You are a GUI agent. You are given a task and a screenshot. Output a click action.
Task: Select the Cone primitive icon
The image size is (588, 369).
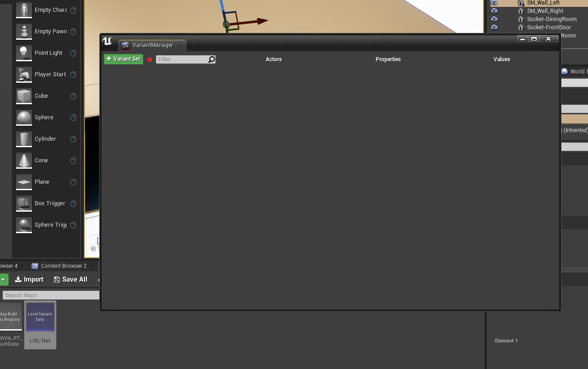tap(24, 160)
